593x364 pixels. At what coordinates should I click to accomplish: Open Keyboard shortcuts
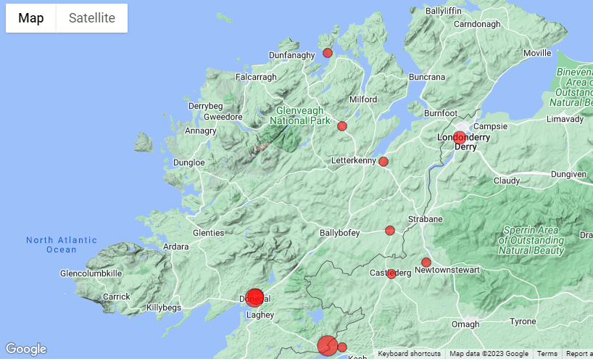coord(409,354)
